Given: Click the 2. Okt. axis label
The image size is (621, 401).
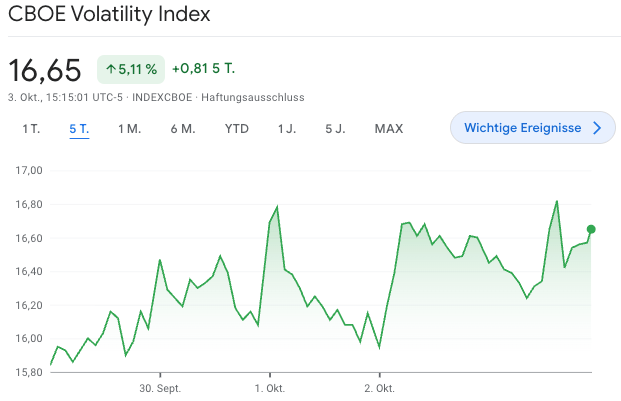Looking at the screenshot, I should [x=379, y=388].
